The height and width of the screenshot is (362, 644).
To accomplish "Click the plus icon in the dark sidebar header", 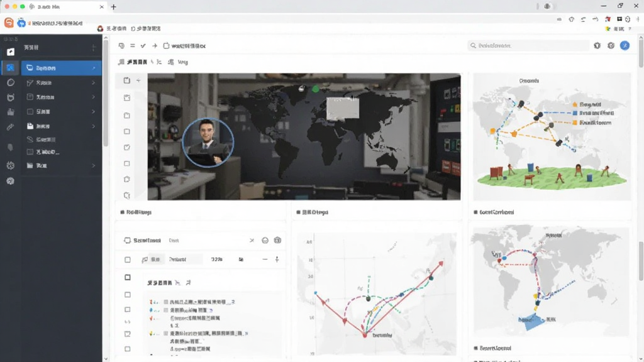I will coord(94,48).
